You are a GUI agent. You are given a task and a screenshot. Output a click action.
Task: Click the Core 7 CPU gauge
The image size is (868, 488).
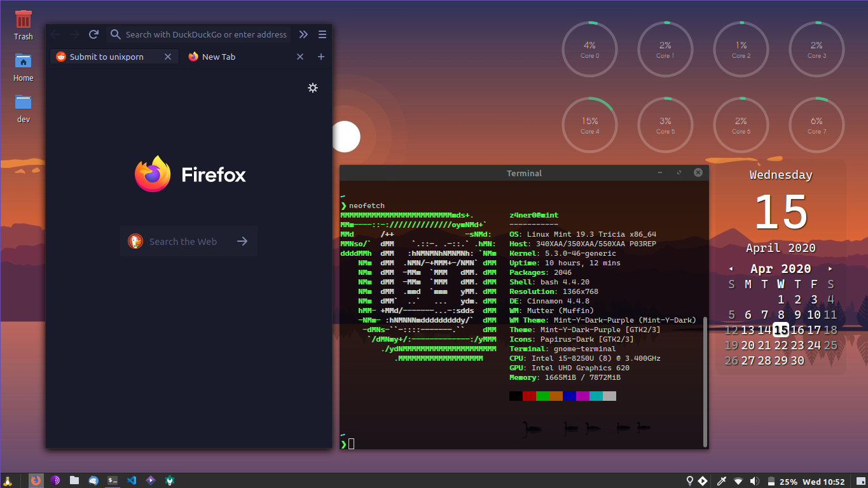pos(817,125)
